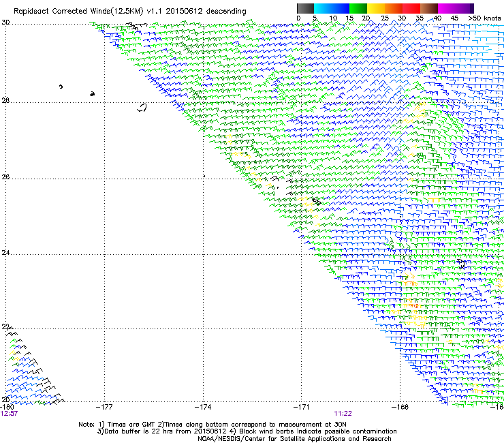Click the ">50 knots" legend label
Viewport: 504px width, 443px height.
pyautogui.click(x=484, y=18)
